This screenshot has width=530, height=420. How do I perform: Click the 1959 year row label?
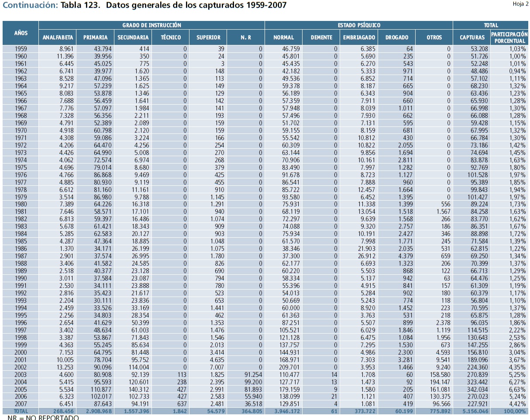pos(21,49)
